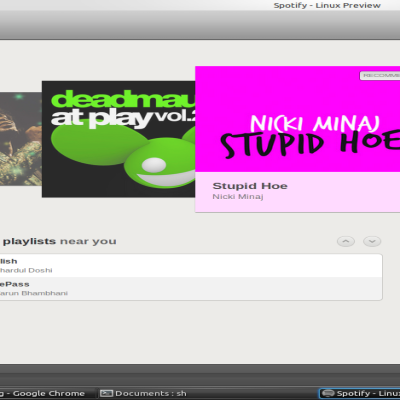The width and height of the screenshot is (400, 400).
Task: Click the terminal icon in the taskbar
Action: (x=107, y=393)
